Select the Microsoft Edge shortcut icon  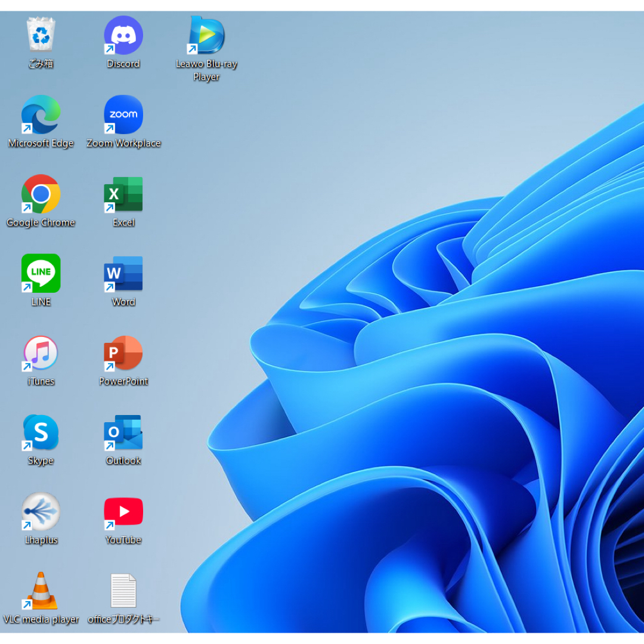[41, 114]
